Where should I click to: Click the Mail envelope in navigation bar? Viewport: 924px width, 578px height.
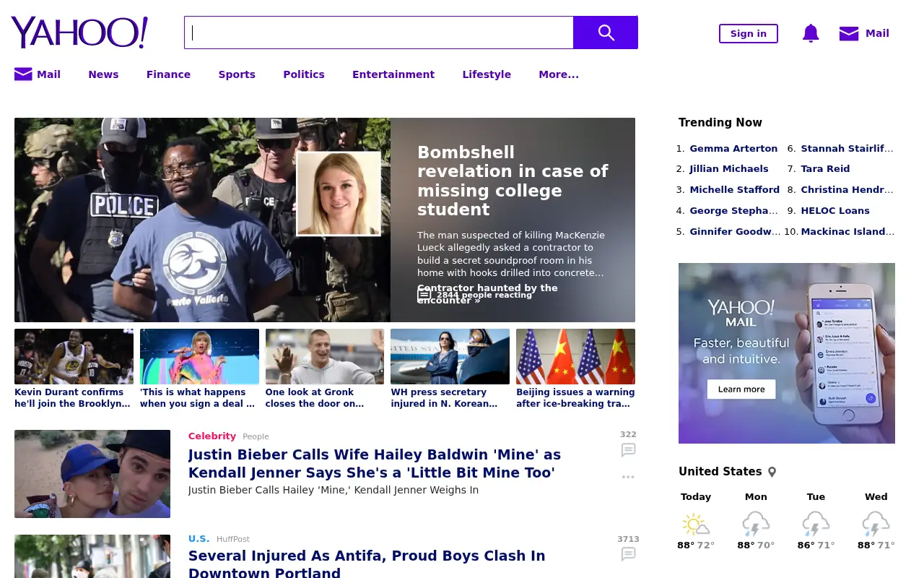tap(23, 74)
